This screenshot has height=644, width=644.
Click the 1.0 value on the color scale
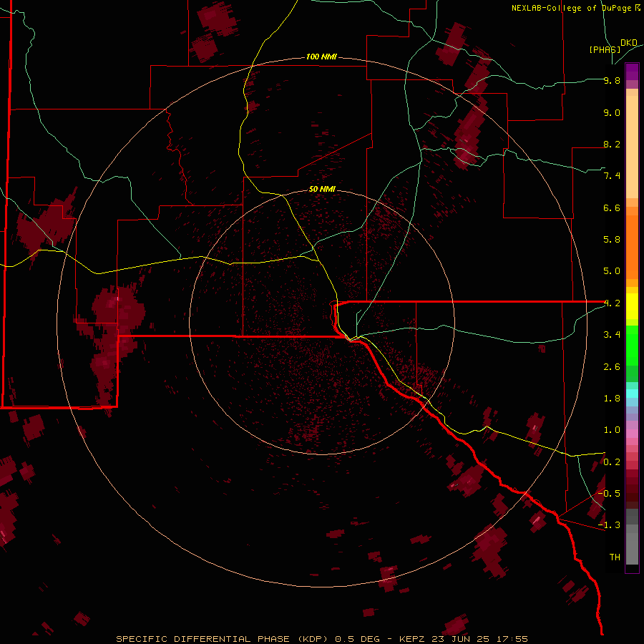(612, 430)
